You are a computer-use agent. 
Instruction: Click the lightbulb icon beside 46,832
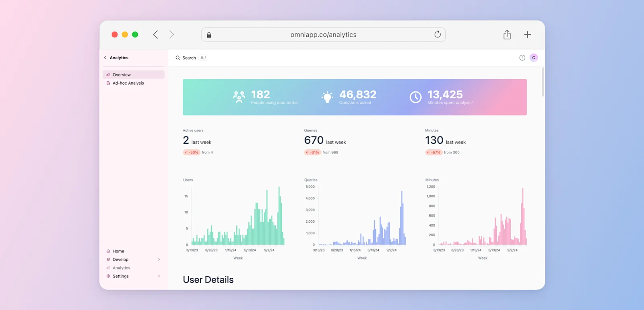(327, 97)
